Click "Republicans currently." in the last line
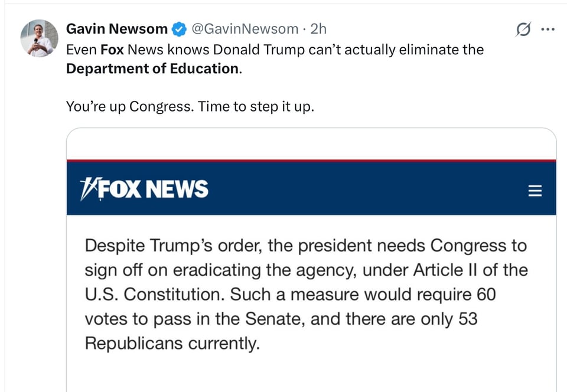 (x=172, y=344)
